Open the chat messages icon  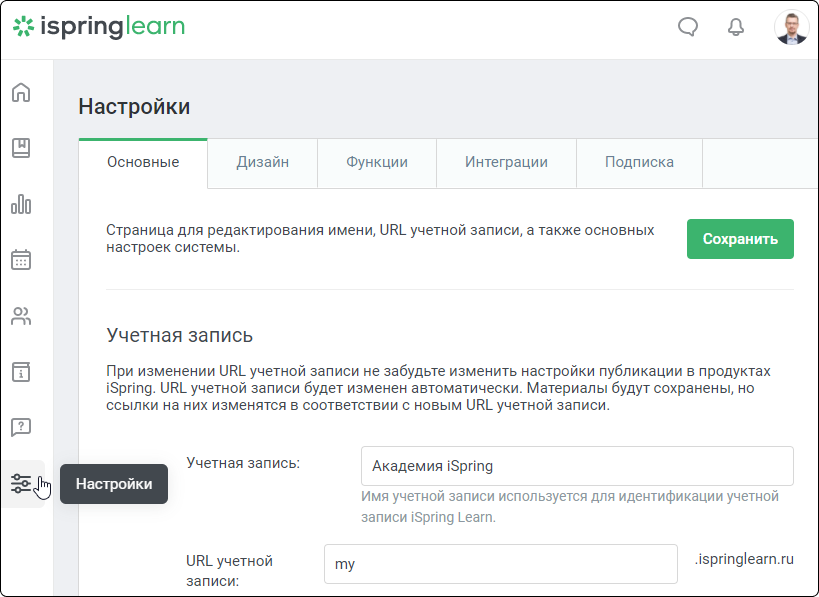[688, 27]
